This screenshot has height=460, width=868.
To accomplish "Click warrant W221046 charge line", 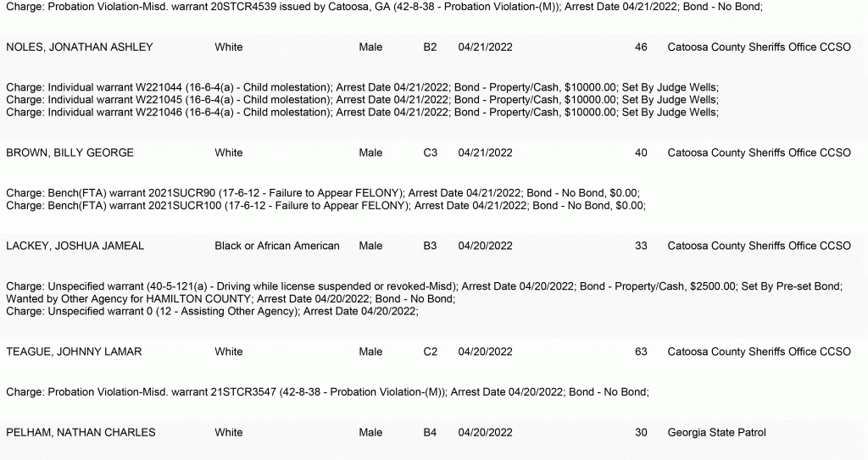I will click(x=362, y=113).
